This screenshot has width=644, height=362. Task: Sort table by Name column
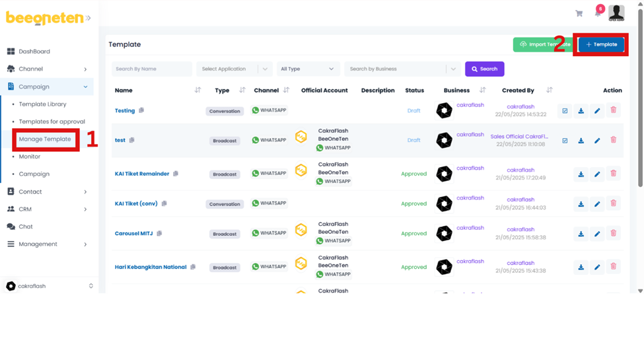point(197,90)
